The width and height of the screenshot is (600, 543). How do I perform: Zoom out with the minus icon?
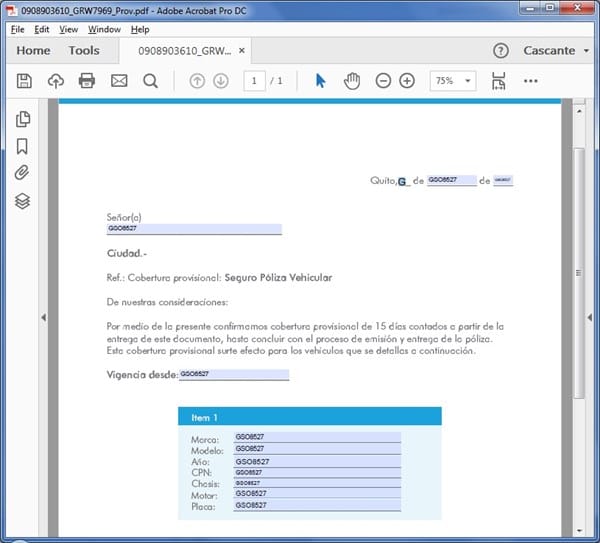click(383, 81)
